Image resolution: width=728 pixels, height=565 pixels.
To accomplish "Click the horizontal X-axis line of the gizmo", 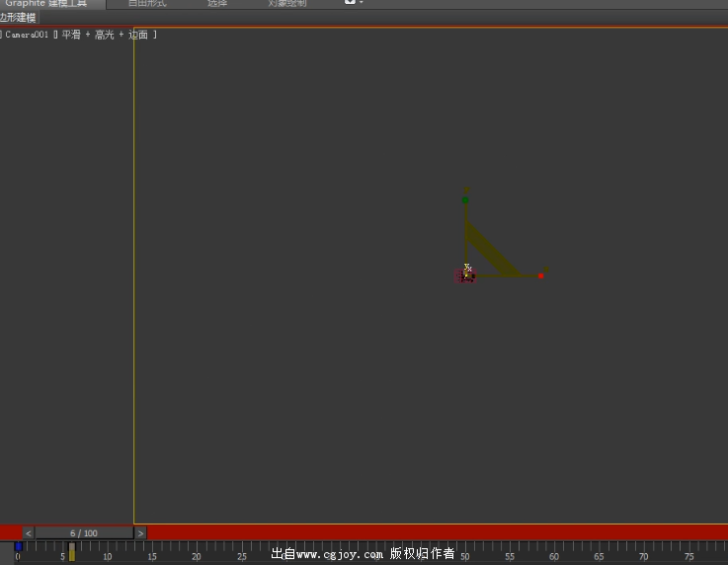I will pyautogui.click(x=528, y=276).
